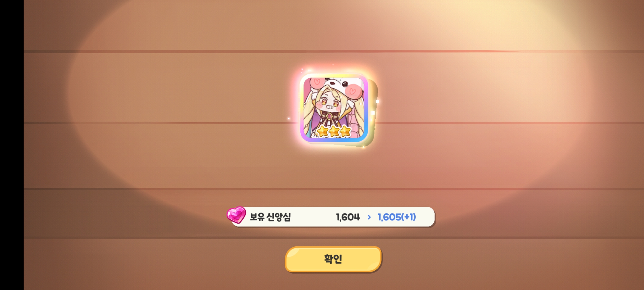Click the white sparkle right of the card
The image size is (644, 290).
377,102
